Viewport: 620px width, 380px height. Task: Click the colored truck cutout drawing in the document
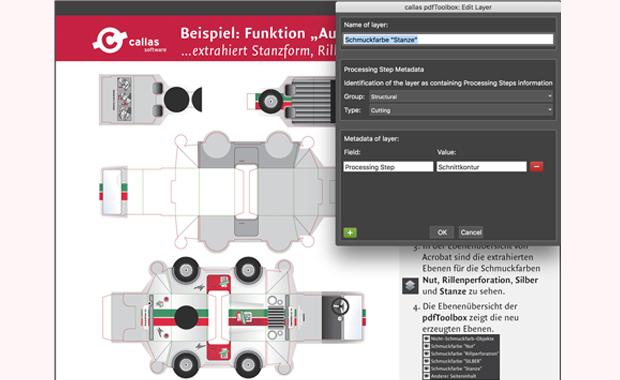point(234,317)
